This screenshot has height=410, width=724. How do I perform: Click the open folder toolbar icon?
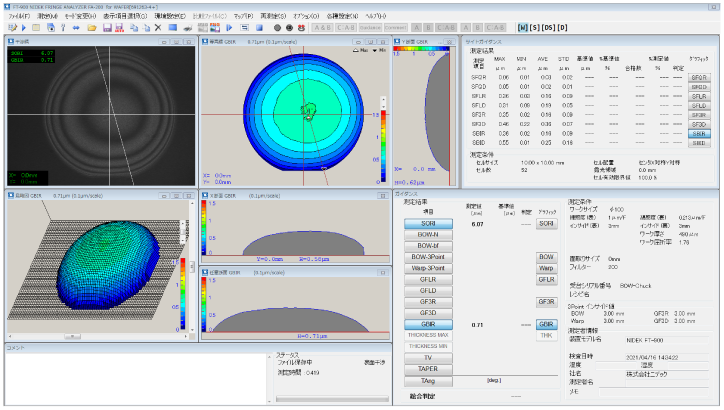click(x=91, y=28)
